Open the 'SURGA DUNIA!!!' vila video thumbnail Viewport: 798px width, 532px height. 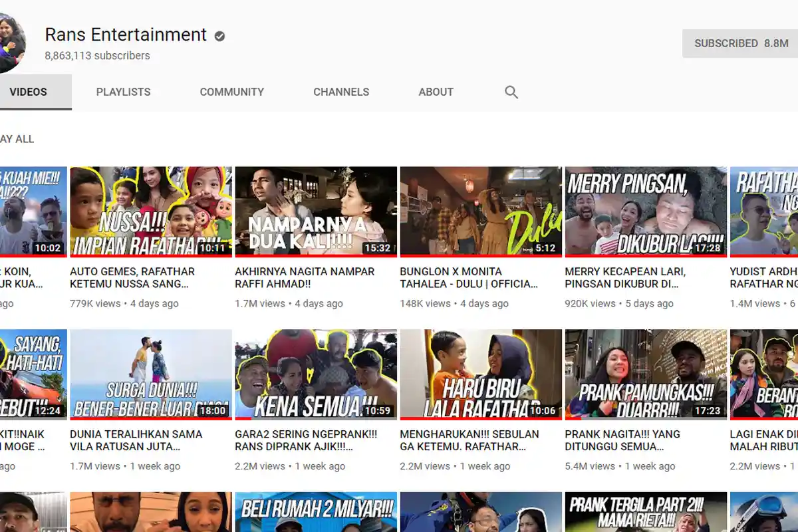click(x=150, y=374)
